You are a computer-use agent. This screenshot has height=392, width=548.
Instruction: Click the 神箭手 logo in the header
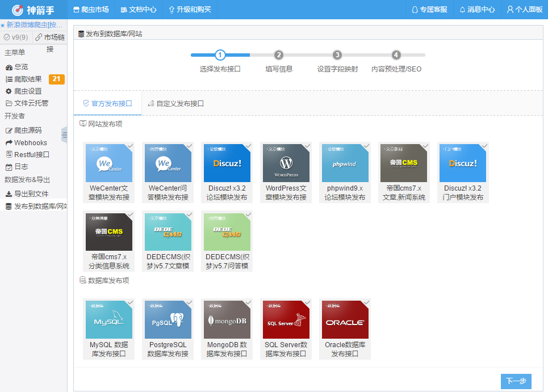[33, 10]
